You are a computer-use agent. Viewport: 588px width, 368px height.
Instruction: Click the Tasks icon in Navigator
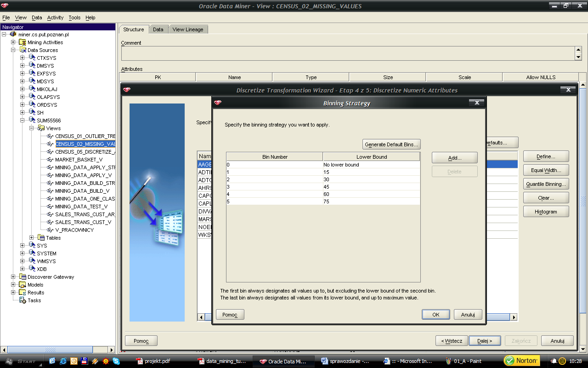coord(23,300)
